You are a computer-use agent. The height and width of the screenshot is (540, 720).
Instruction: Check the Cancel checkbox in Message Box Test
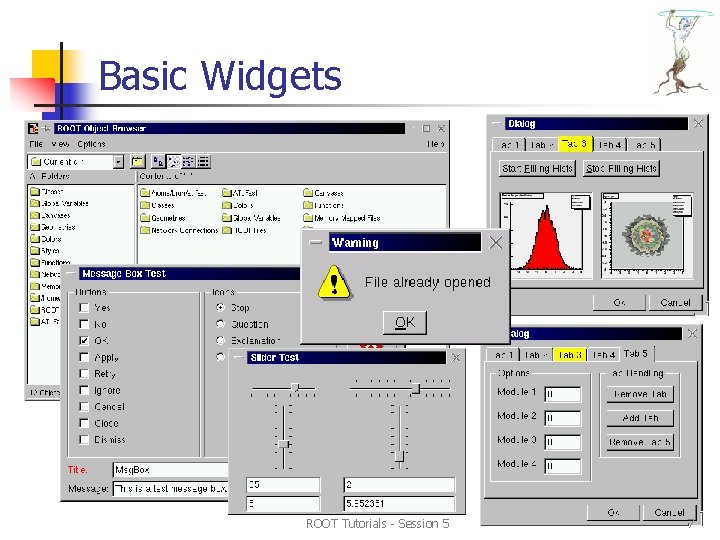pos(84,407)
